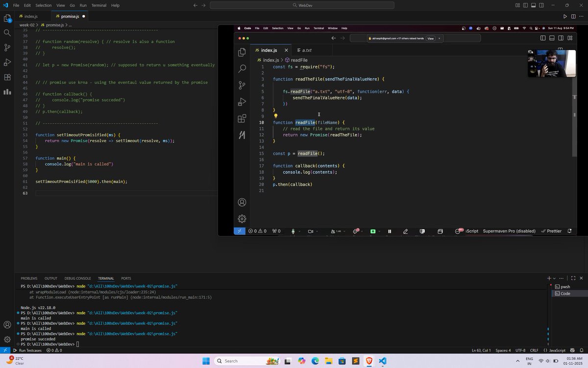Open the editor More Actions menu (three dots)

pos(582,16)
